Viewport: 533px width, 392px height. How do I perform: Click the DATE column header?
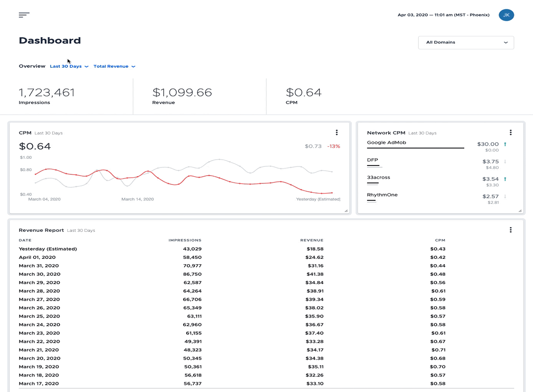click(25, 241)
